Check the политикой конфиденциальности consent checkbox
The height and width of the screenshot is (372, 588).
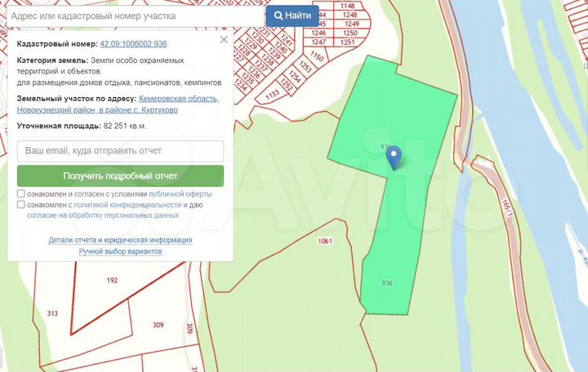pos(21,205)
